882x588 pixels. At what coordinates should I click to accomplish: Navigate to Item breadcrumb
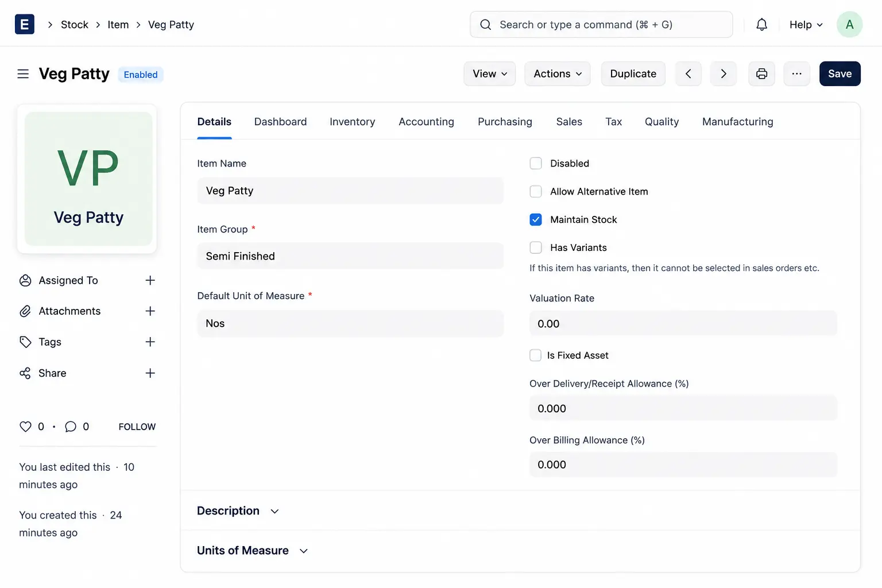tap(118, 25)
